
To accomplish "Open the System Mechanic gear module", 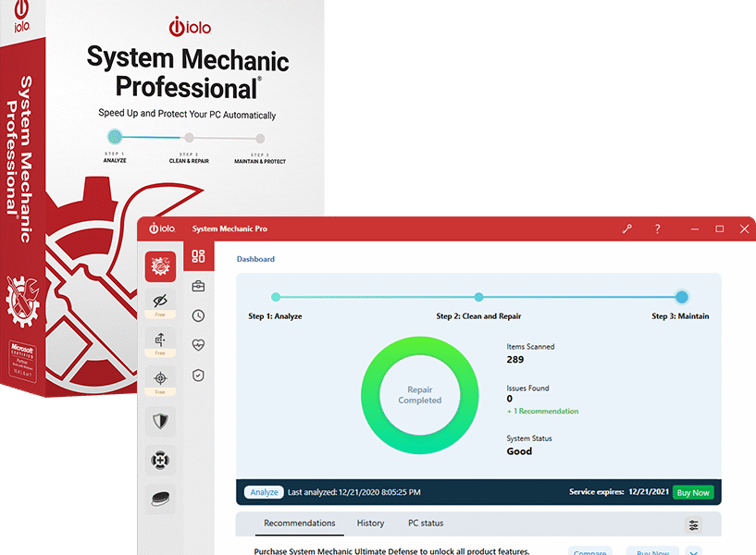I will (x=160, y=266).
